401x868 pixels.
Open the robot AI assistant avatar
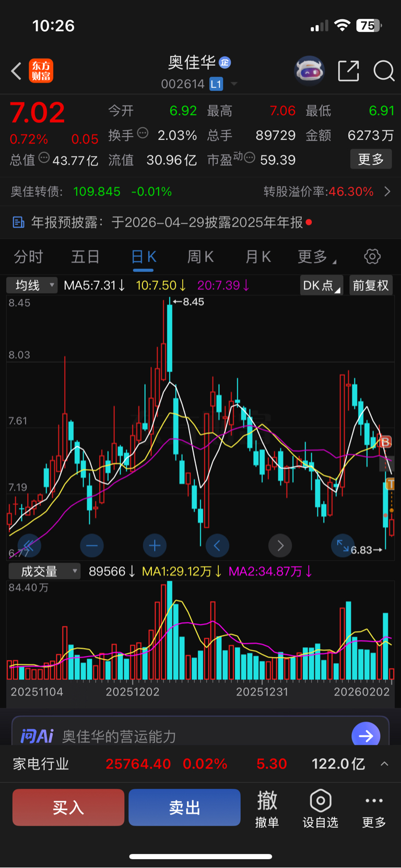click(310, 70)
